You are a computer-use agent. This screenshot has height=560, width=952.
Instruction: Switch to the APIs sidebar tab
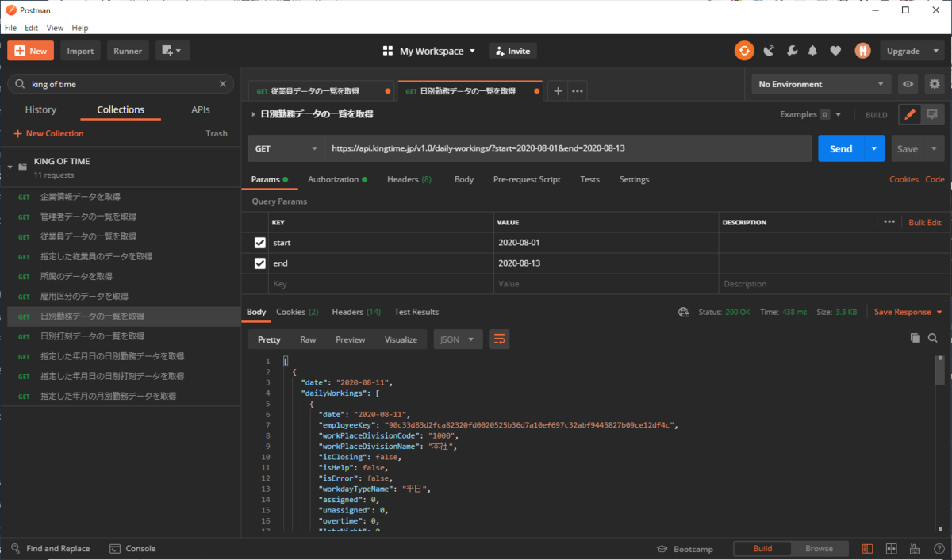click(201, 110)
